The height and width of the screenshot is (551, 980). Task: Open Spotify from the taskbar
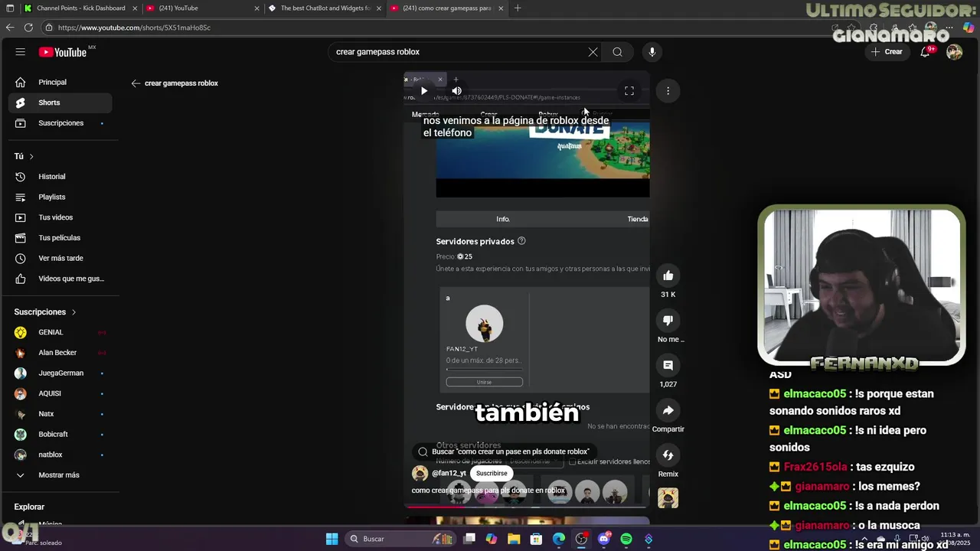click(626, 540)
